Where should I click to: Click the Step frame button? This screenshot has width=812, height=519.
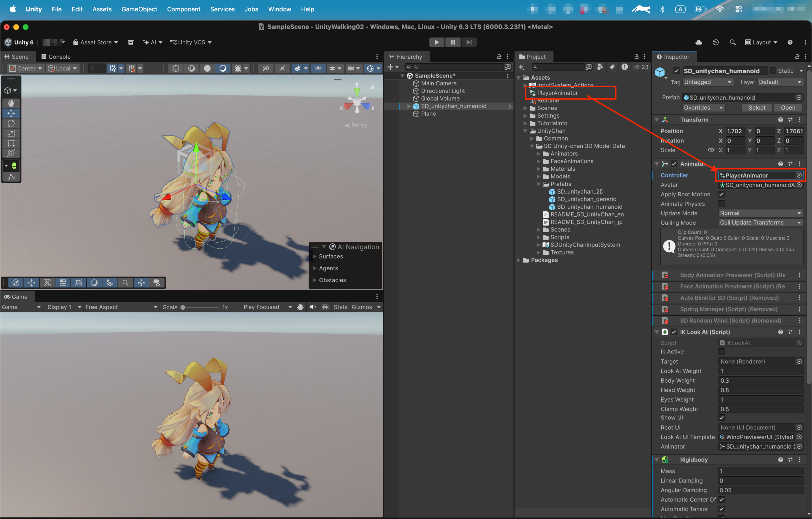pyautogui.click(x=469, y=42)
